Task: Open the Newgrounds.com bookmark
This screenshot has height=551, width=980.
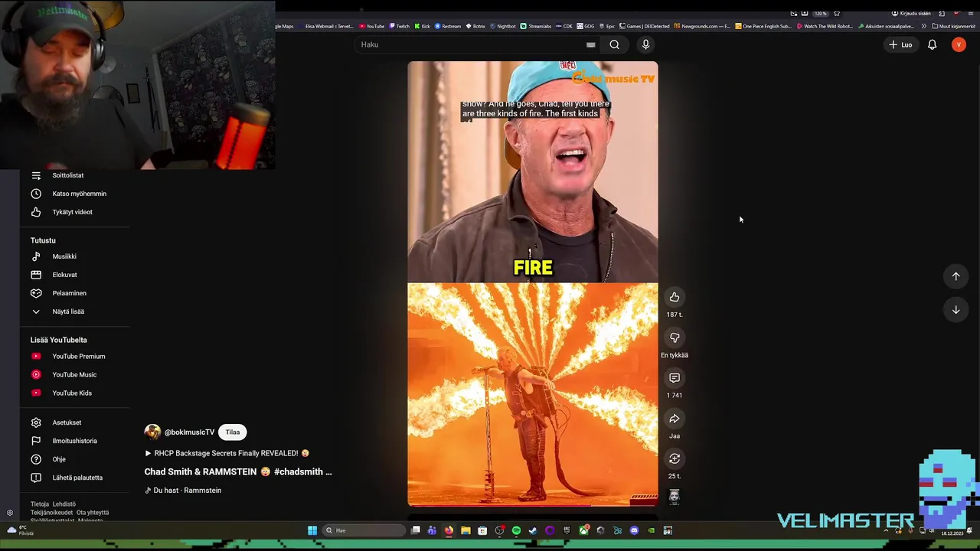Action: [702, 26]
